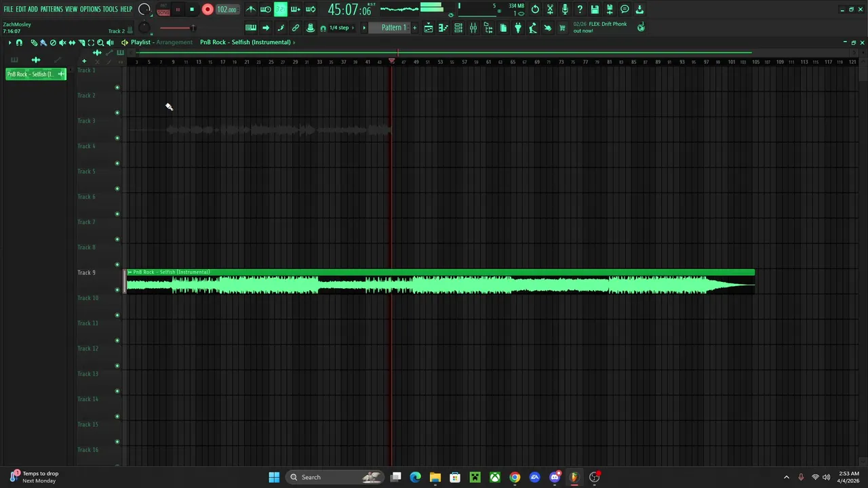Toggle typing keyboard to piano
This screenshot has width=868, height=488.
click(x=250, y=28)
